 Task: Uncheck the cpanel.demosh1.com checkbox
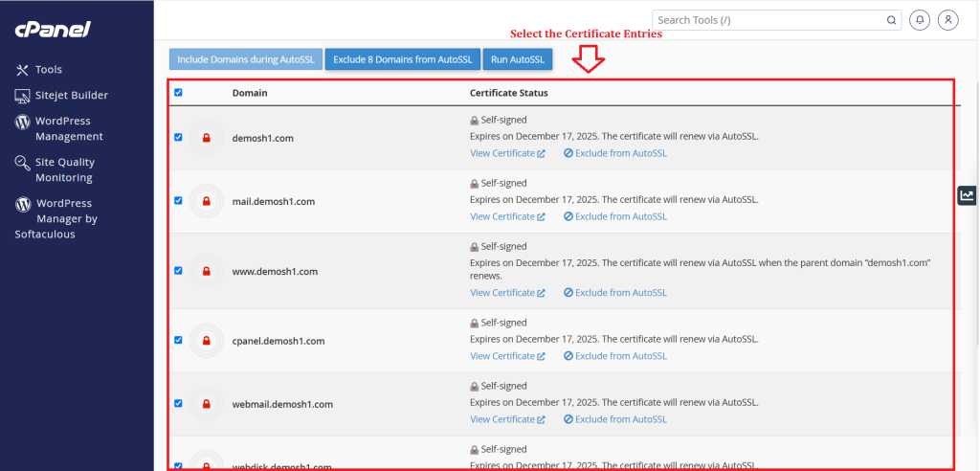178,340
